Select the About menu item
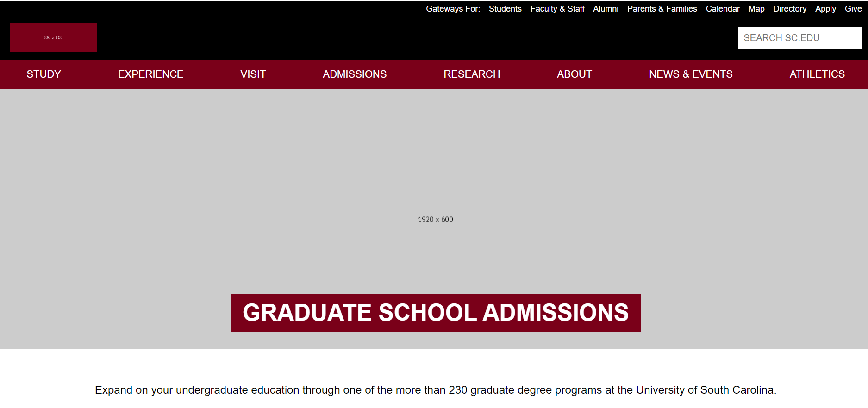Viewport: 868px width, 408px height. pos(575,74)
